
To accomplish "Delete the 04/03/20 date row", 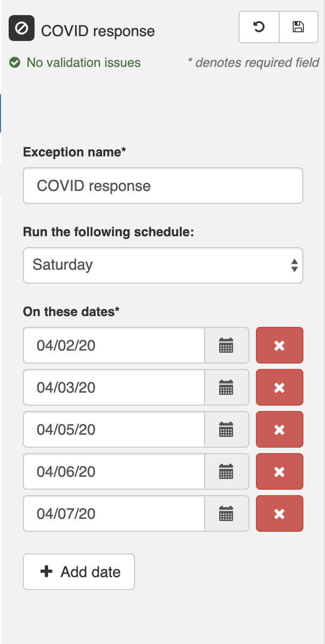I will pos(279,387).
